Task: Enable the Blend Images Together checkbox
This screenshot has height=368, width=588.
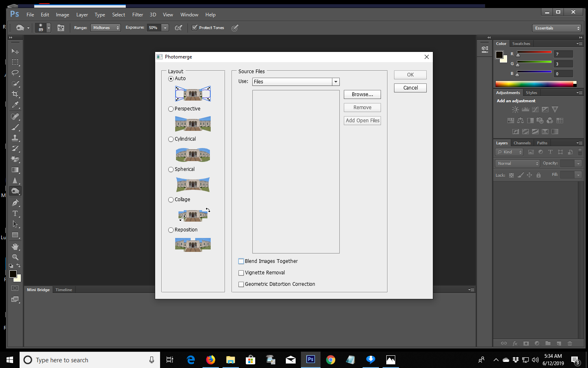Action: coord(241,261)
